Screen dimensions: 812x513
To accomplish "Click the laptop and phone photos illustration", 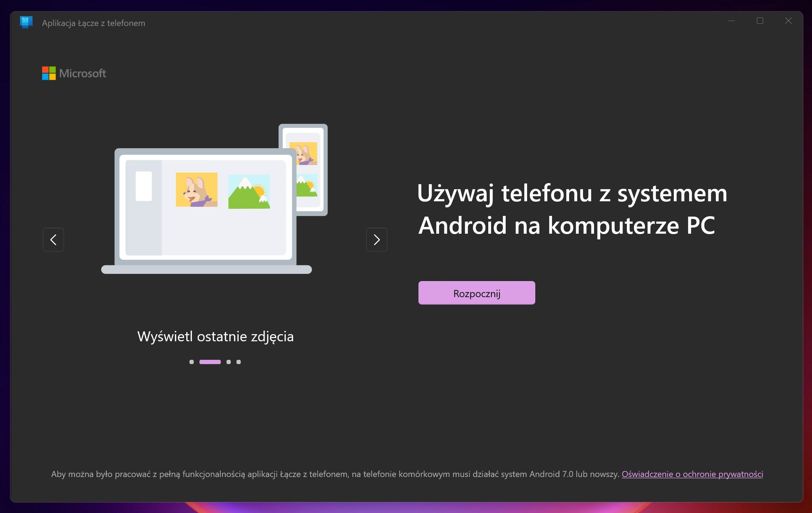I will coord(214,199).
